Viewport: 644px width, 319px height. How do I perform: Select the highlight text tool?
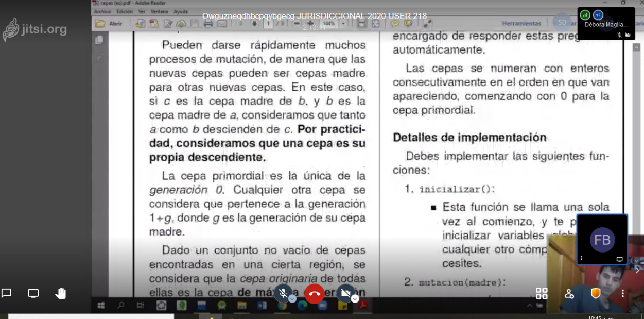pos(408,23)
